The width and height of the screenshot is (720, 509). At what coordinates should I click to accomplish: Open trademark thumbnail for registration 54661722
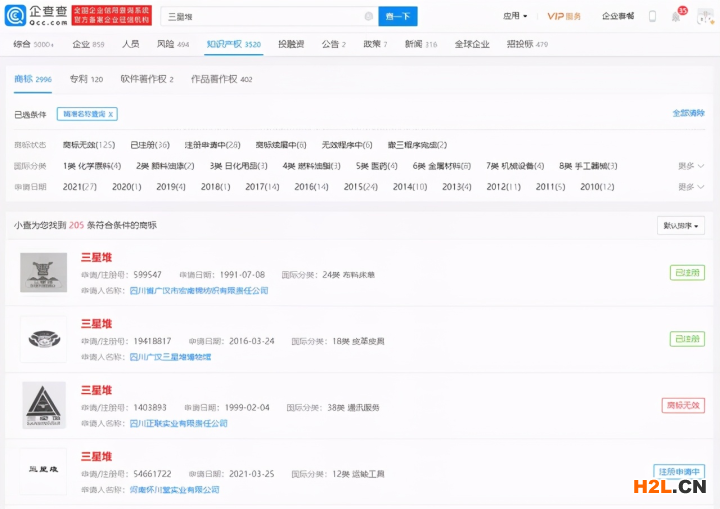coord(44,470)
